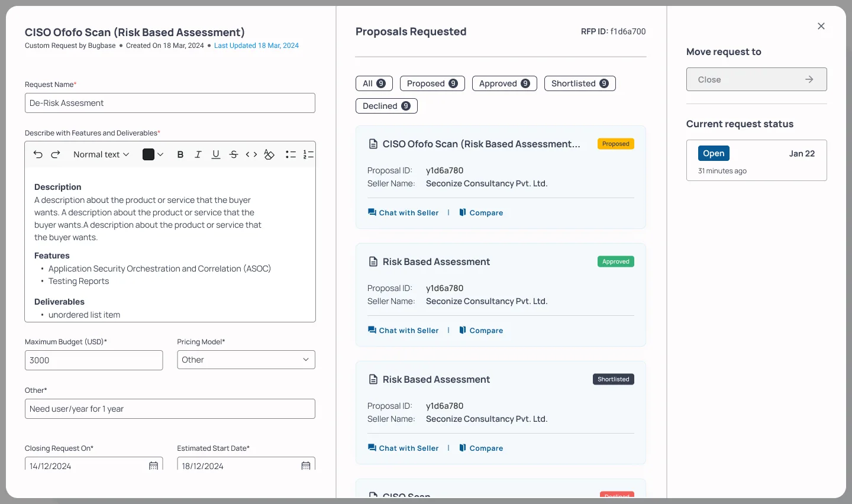Viewport: 852px width, 504px height.
Task: Select the All proposals filter tab
Action: [x=374, y=83]
